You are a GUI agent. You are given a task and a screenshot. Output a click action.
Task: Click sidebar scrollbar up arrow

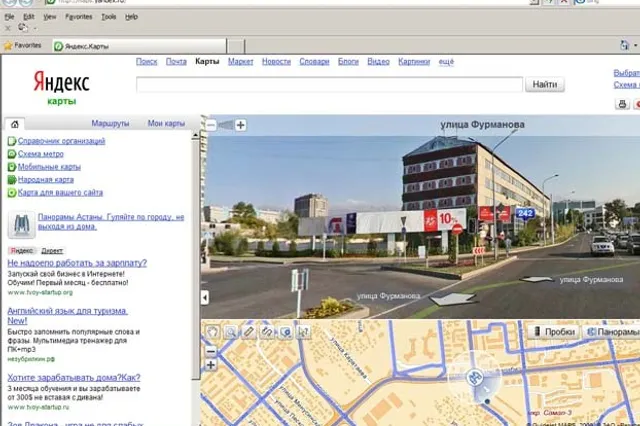[196, 135]
